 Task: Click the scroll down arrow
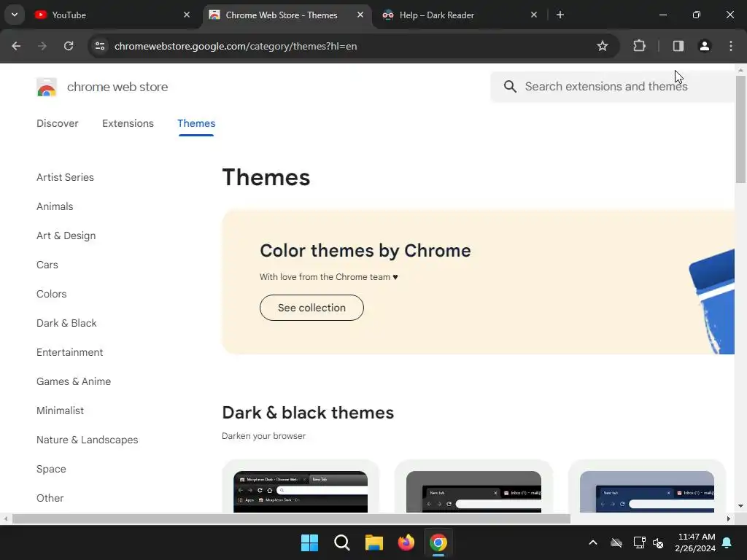click(740, 506)
